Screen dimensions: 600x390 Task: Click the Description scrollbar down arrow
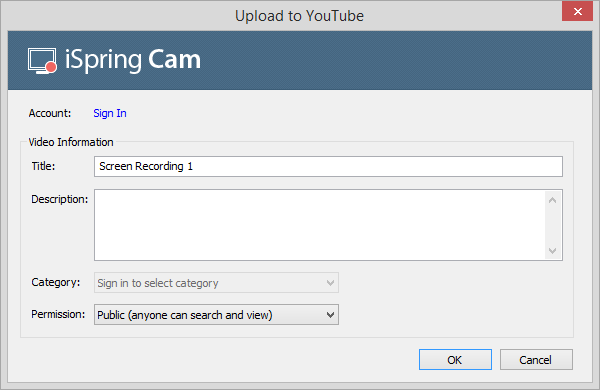click(552, 251)
